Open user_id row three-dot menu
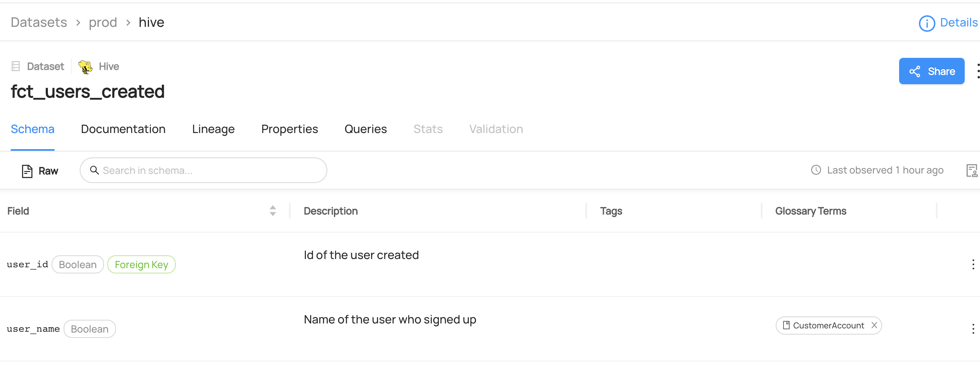 click(973, 265)
